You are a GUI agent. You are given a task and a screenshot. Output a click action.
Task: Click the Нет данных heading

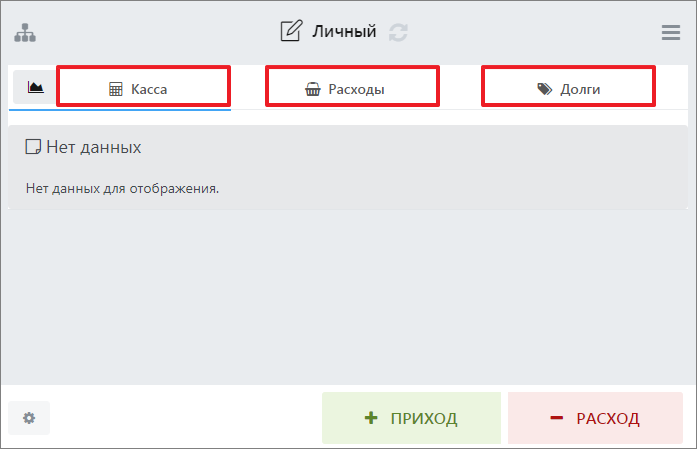point(93,147)
